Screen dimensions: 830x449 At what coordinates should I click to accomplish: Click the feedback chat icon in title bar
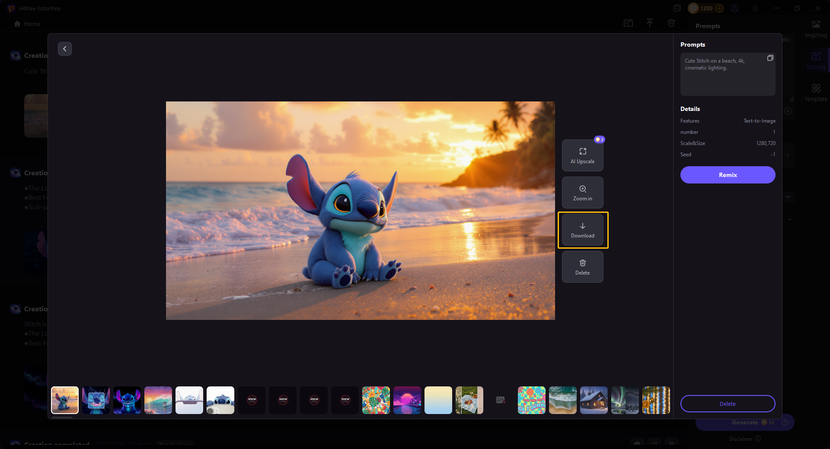677,8
